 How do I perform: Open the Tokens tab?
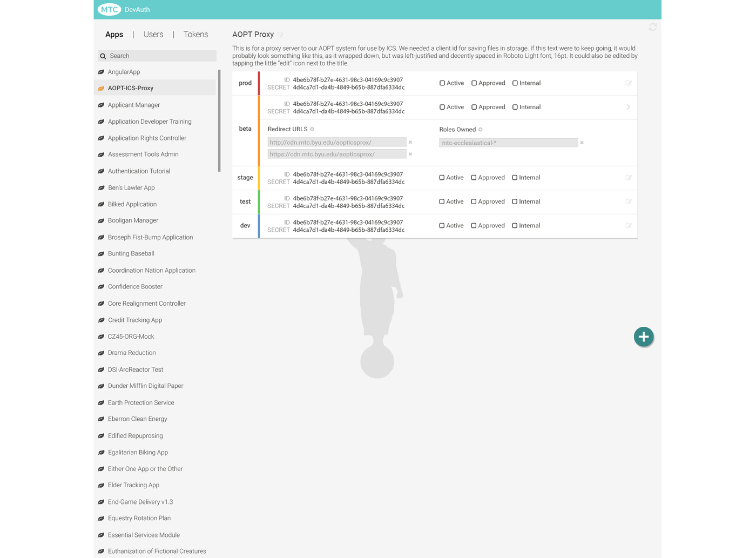195,34
